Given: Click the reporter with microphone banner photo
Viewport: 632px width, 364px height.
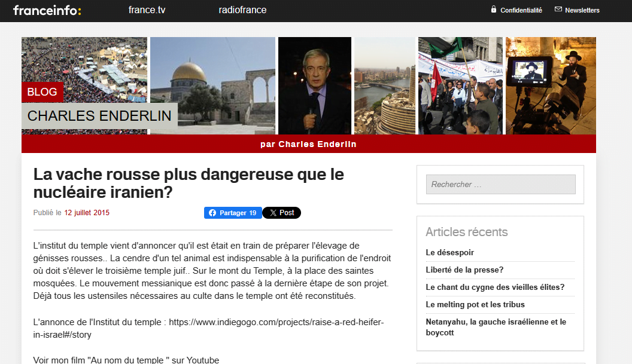Looking at the screenshot, I should click(x=315, y=85).
